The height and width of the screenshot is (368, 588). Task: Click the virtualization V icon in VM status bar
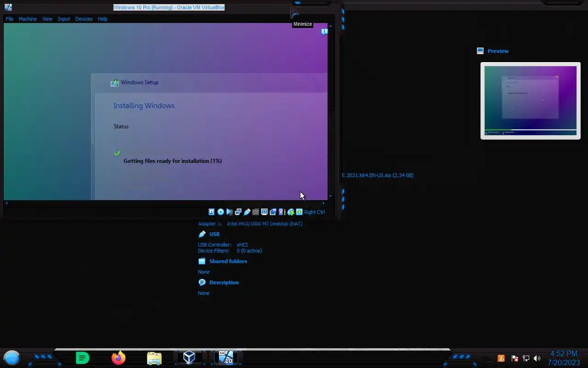[x=281, y=212]
